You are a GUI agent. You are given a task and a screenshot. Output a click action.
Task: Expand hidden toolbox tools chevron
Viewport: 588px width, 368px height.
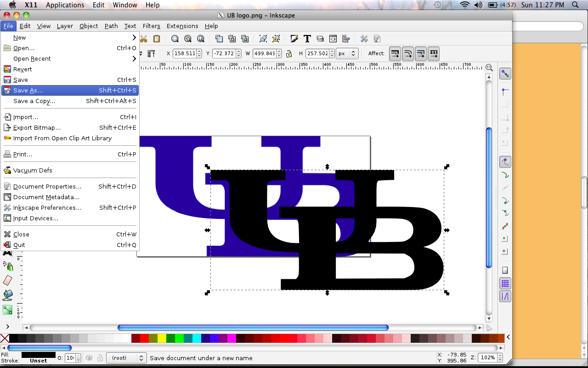pos(8,327)
